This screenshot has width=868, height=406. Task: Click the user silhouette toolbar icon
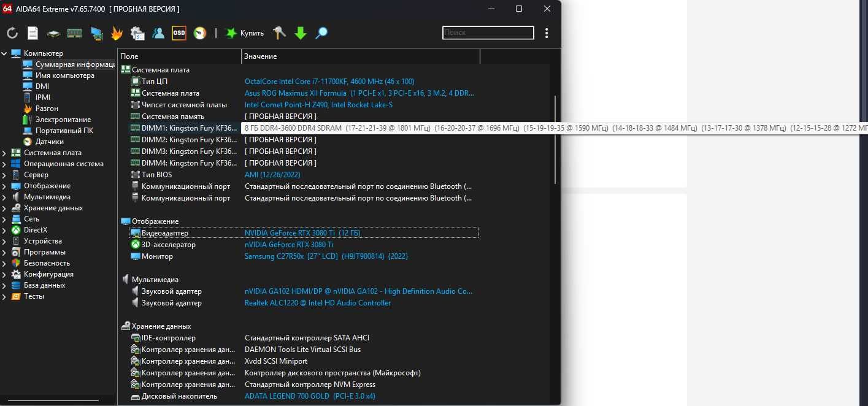pyautogui.click(x=158, y=33)
